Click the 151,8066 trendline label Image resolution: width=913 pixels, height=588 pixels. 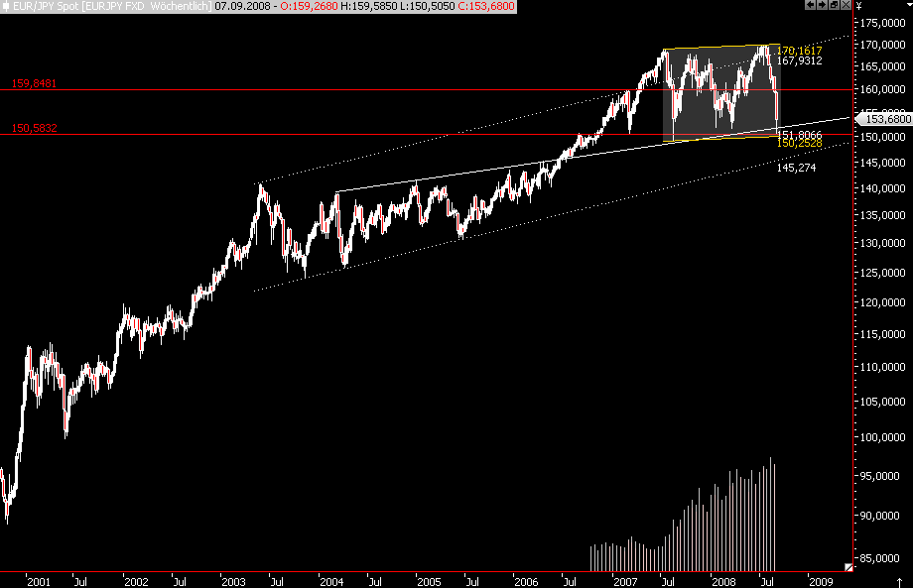point(800,135)
